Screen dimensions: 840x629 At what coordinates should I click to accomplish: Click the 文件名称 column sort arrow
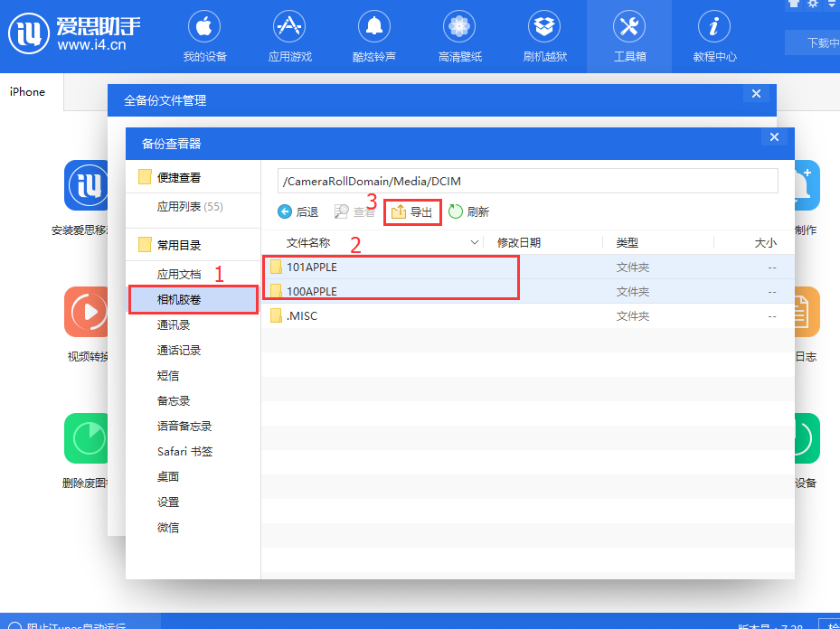474,242
